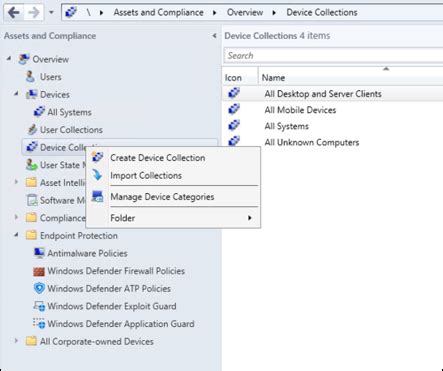
Task: Click the Endpoint Protection folder icon
Action: click(31, 235)
